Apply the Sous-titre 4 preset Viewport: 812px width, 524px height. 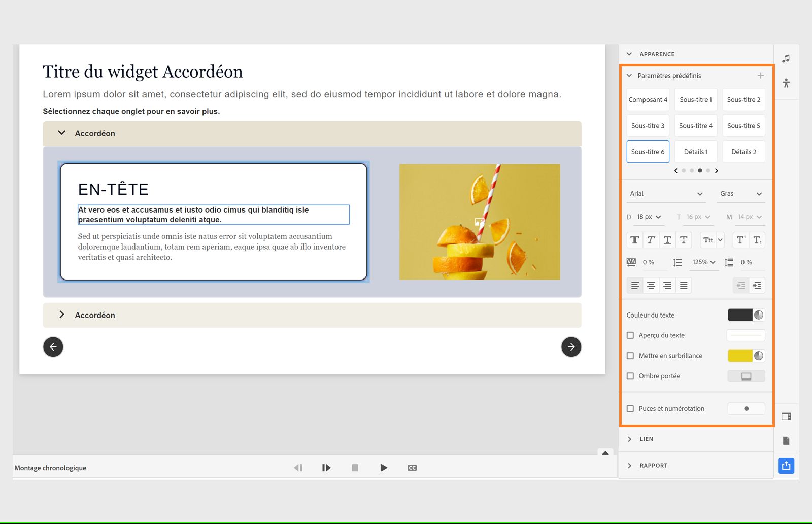[x=696, y=126]
